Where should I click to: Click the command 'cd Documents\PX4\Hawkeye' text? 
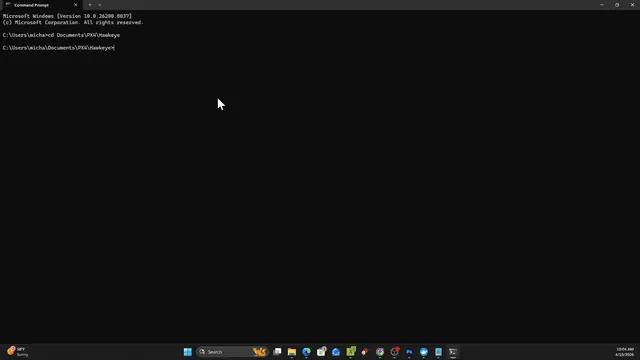84,35
